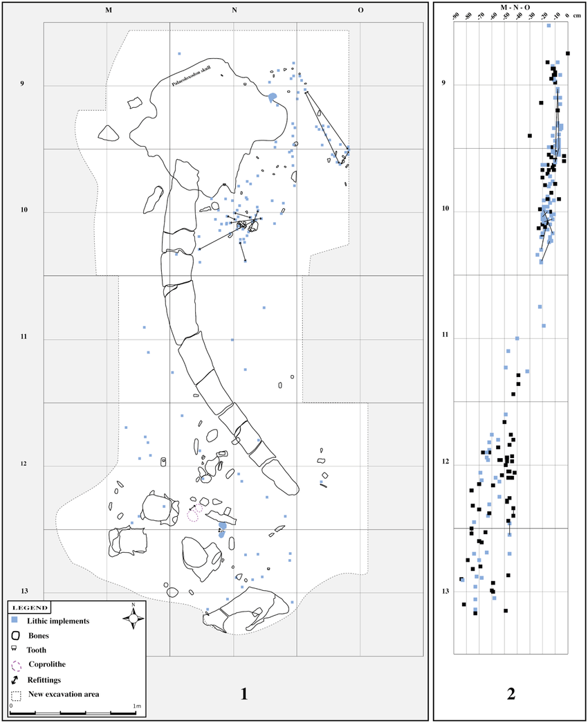Expand the LEGEND panel header
Screen dimensions: 588x723
30,607
